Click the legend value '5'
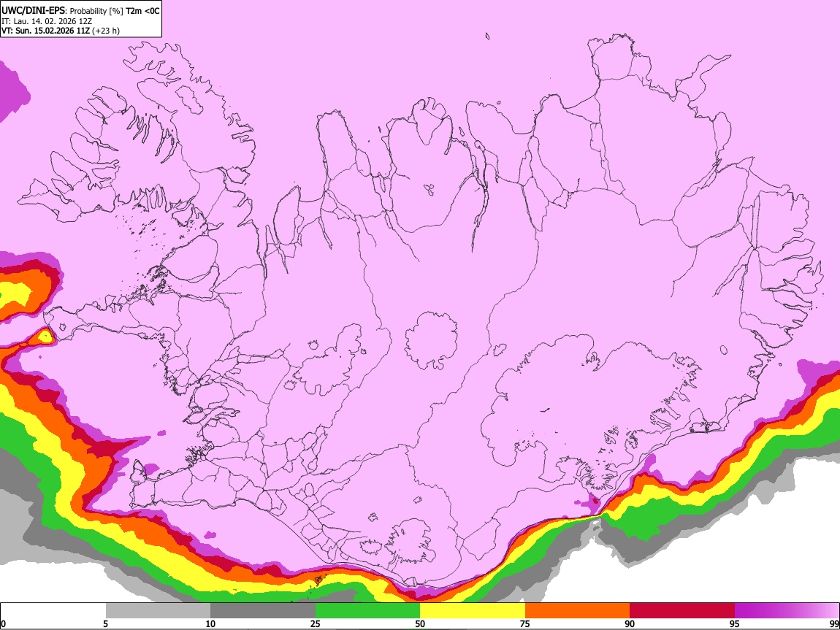This screenshot has width=840, height=630. pyautogui.click(x=106, y=623)
